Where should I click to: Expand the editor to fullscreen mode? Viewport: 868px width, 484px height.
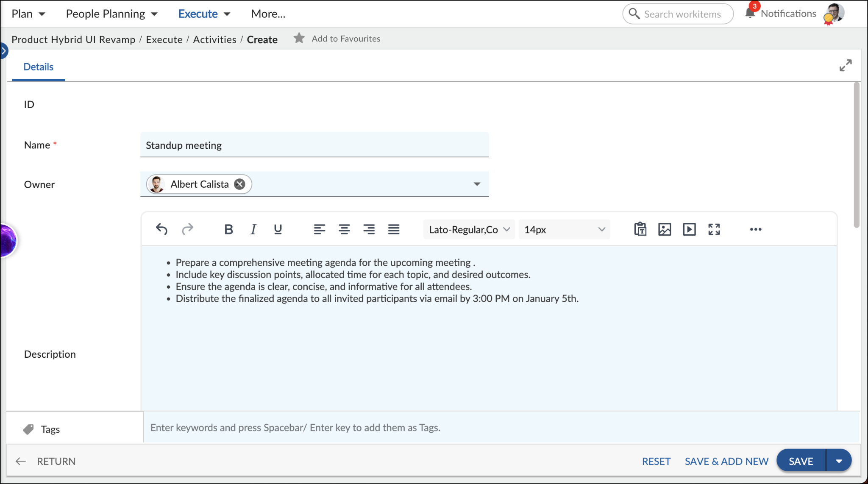714,229
